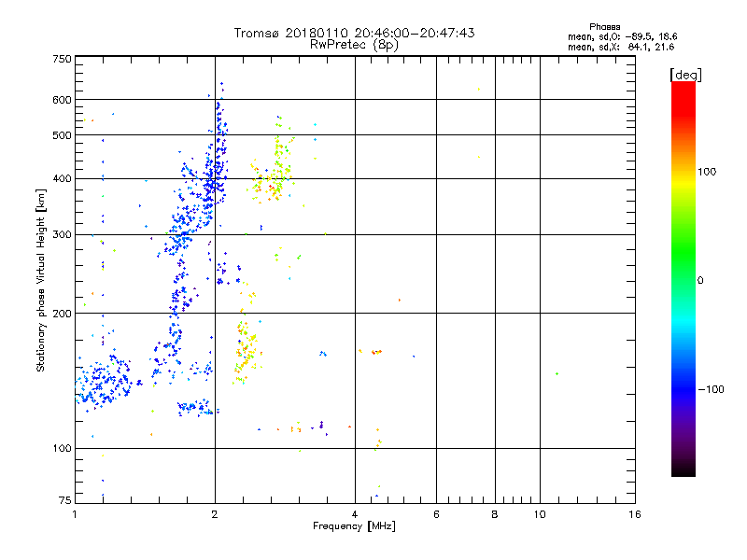Viewport: 747px width, 560px height.
Task: Click the x-axis label '8'
Action: tap(495, 514)
